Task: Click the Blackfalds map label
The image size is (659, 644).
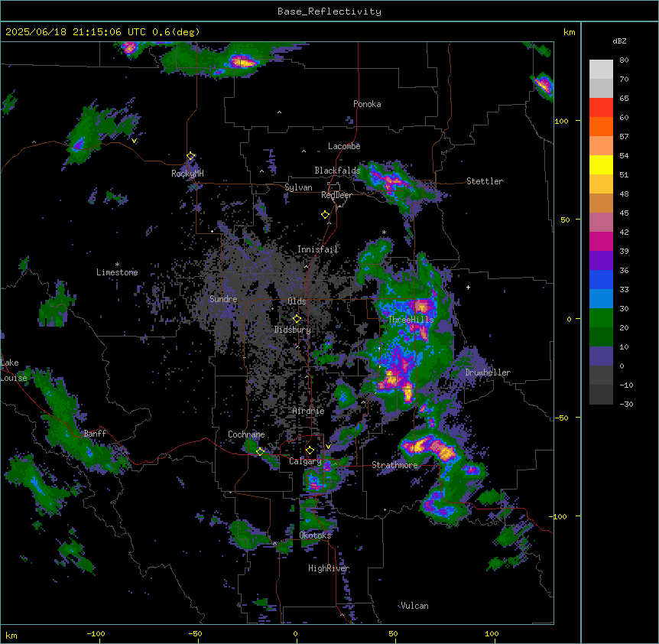Action: click(x=337, y=171)
